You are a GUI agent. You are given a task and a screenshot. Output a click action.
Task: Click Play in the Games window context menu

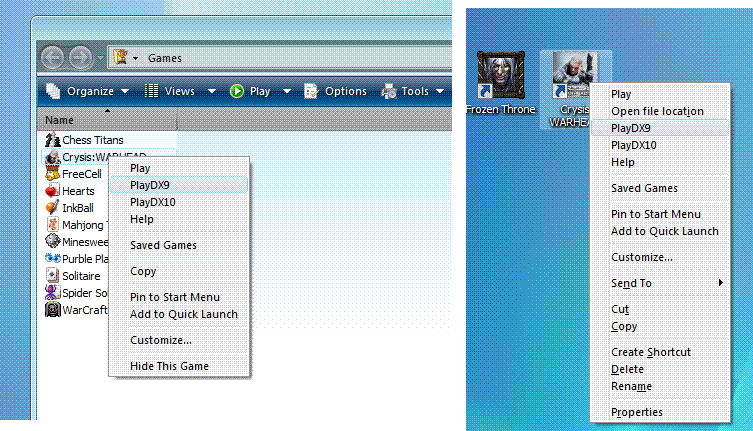tap(179, 168)
